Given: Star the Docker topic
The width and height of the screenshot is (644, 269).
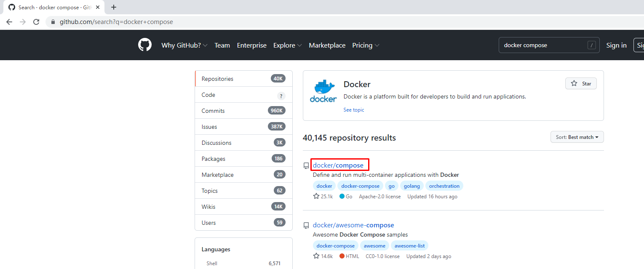Looking at the screenshot, I should point(581,84).
